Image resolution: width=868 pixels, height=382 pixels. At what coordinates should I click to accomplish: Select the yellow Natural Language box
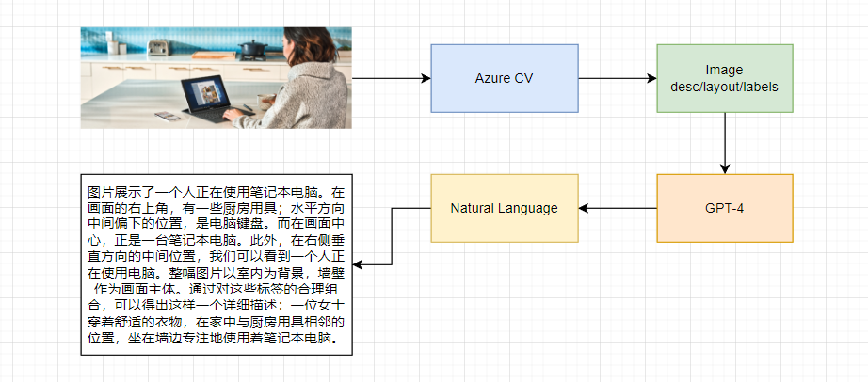point(504,207)
